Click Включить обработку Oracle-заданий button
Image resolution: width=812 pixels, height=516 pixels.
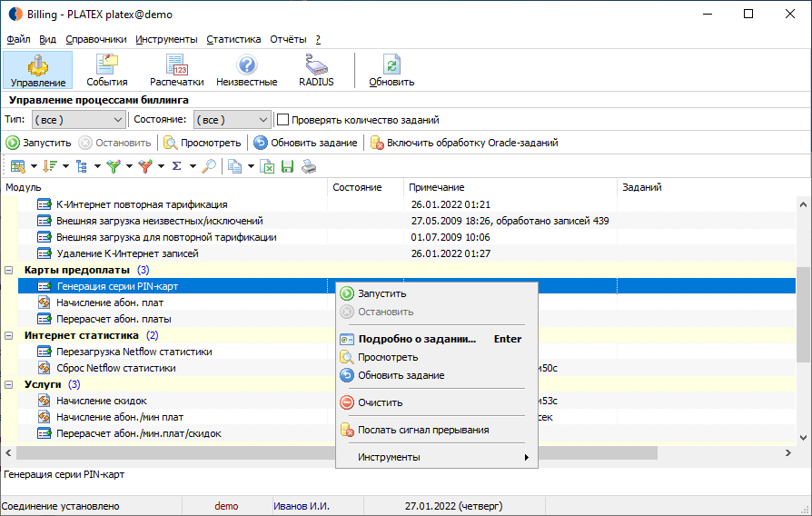tap(464, 143)
